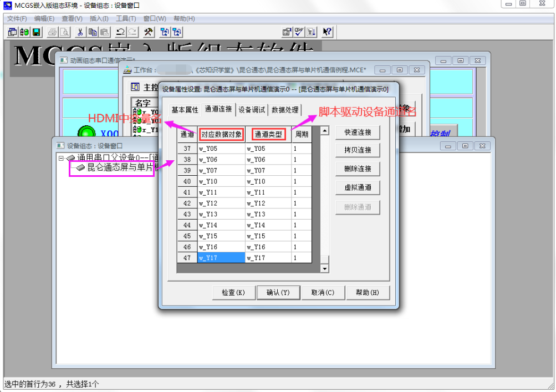Open the toolbox with the hammer icon
The width and height of the screenshot is (556, 392).
pos(148,32)
